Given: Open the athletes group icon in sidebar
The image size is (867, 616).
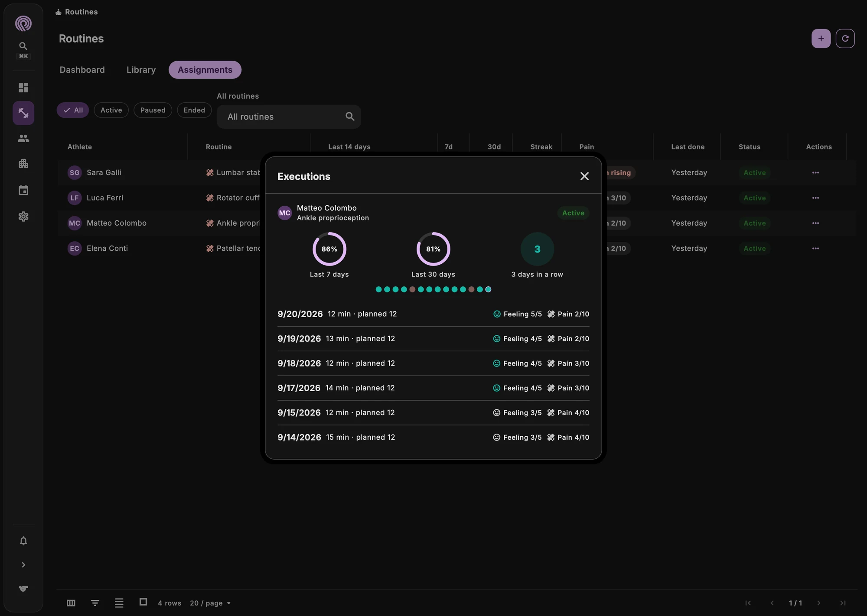Looking at the screenshot, I should pyautogui.click(x=23, y=138).
